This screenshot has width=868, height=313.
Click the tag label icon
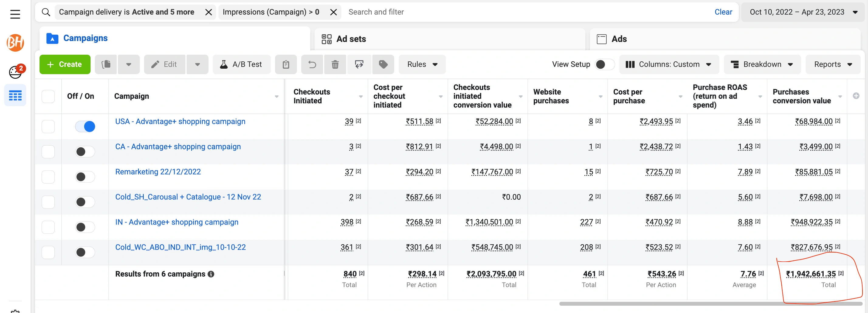383,64
